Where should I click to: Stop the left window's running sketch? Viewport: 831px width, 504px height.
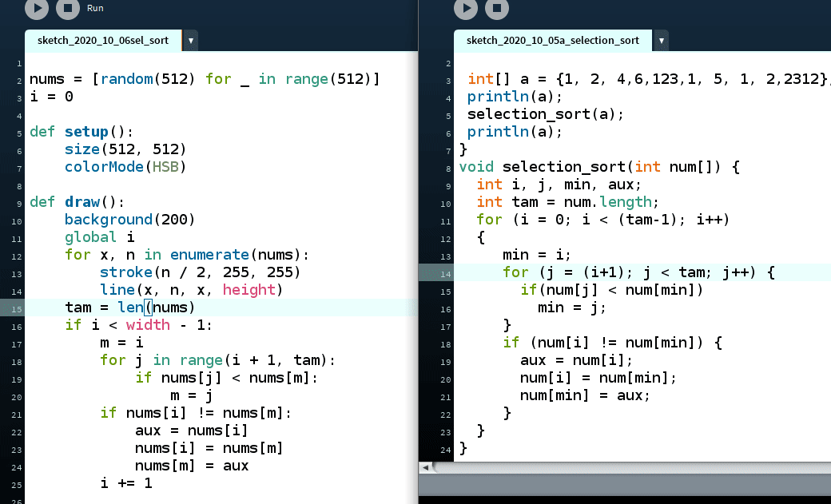pos(67,8)
